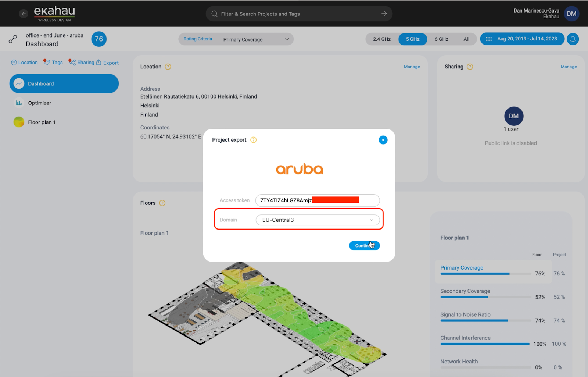
Task: Select Dashboard in the sidebar
Action: pyautogui.click(x=64, y=83)
